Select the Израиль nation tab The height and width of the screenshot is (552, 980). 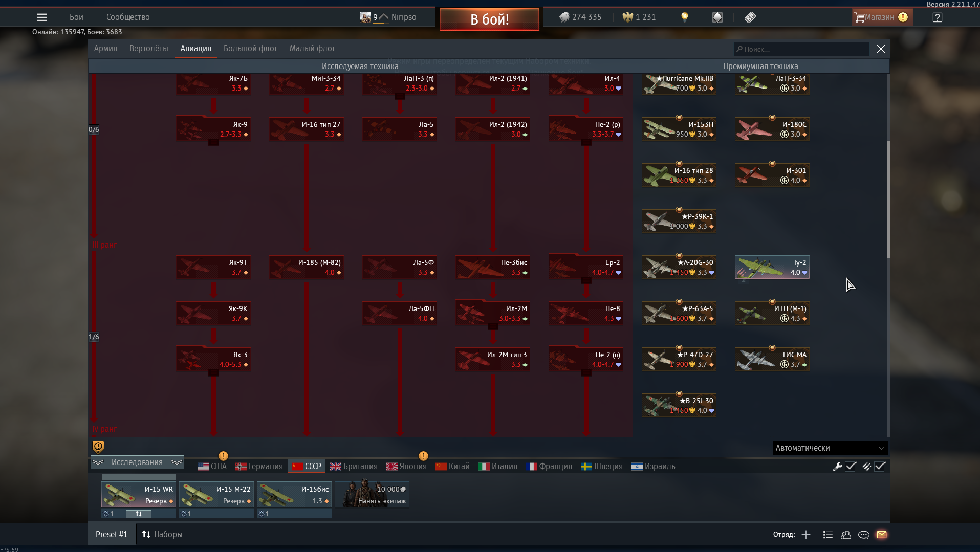[654, 467]
